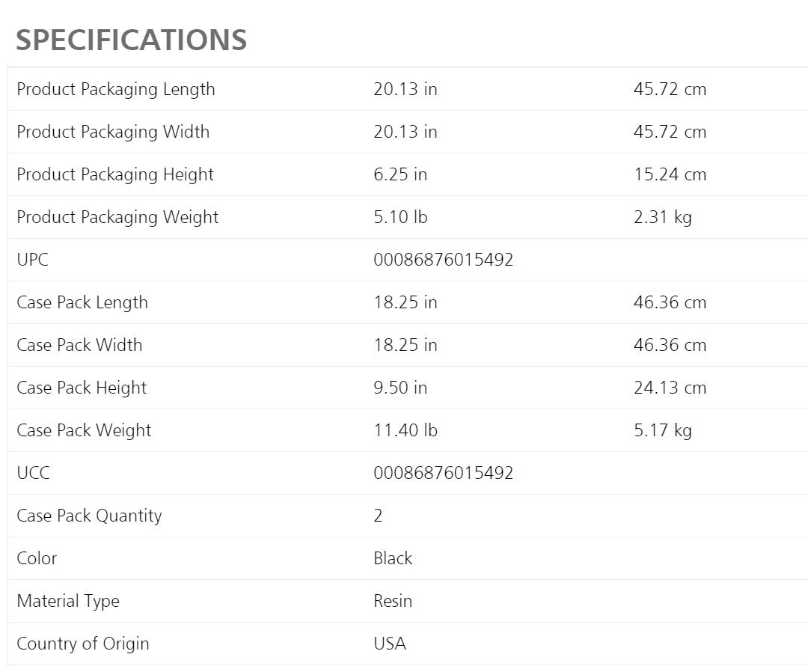Click the 2.31 kg weight value
This screenshot has height=672, width=808.
[x=662, y=217]
